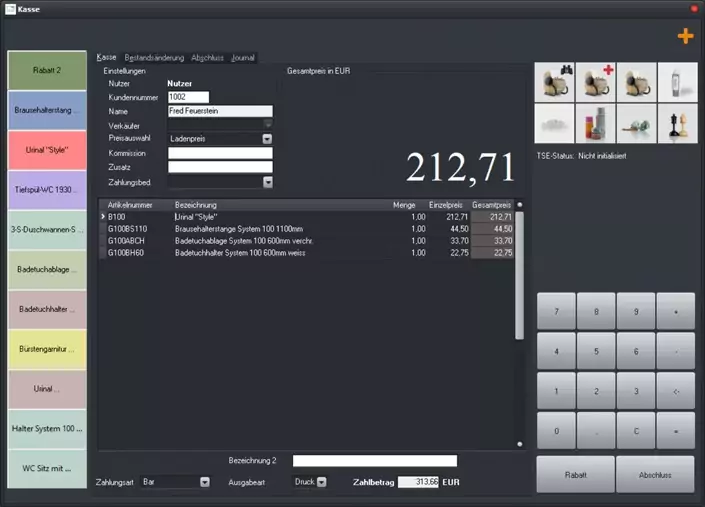Open the Zahlungsart dropdown showing Bar
705x507 pixels.
click(x=205, y=482)
